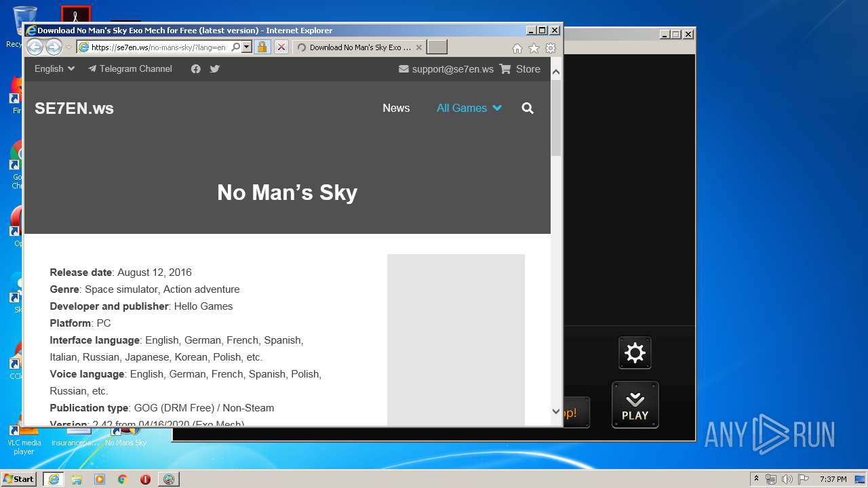Click in the URL address field

coord(159,47)
